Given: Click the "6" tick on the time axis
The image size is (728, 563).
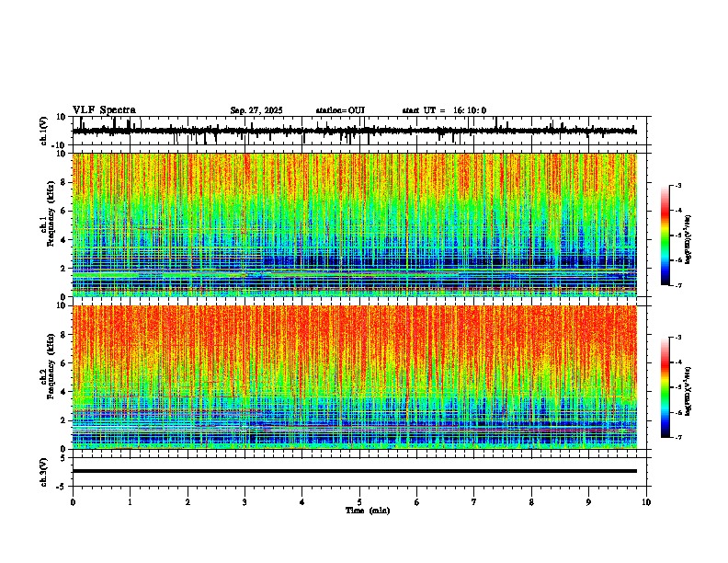Looking at the screenshot, I should [417, 502].
